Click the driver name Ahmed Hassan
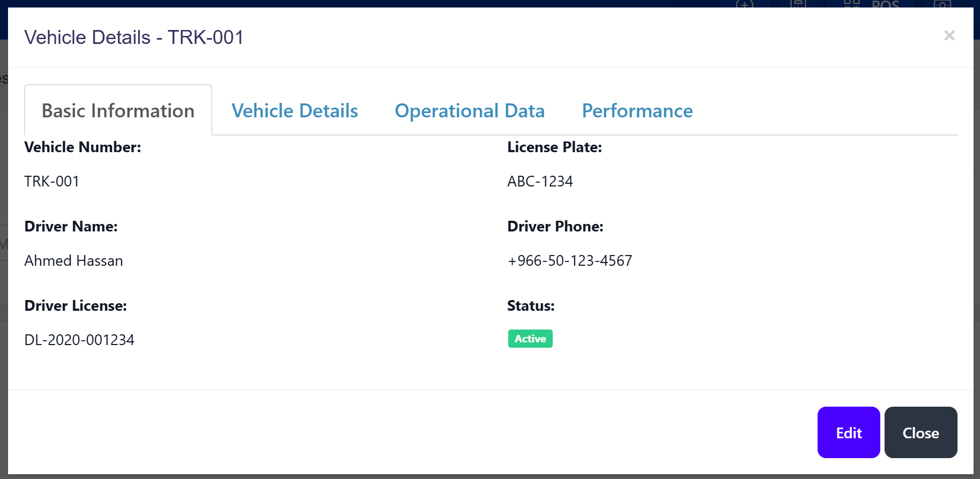 [73, 261]
